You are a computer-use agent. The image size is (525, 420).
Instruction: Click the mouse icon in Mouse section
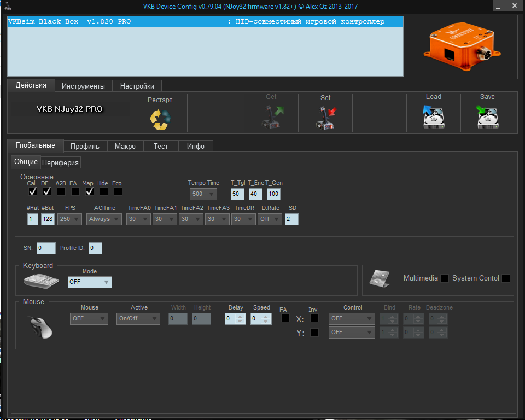click(x=40, y=327)
